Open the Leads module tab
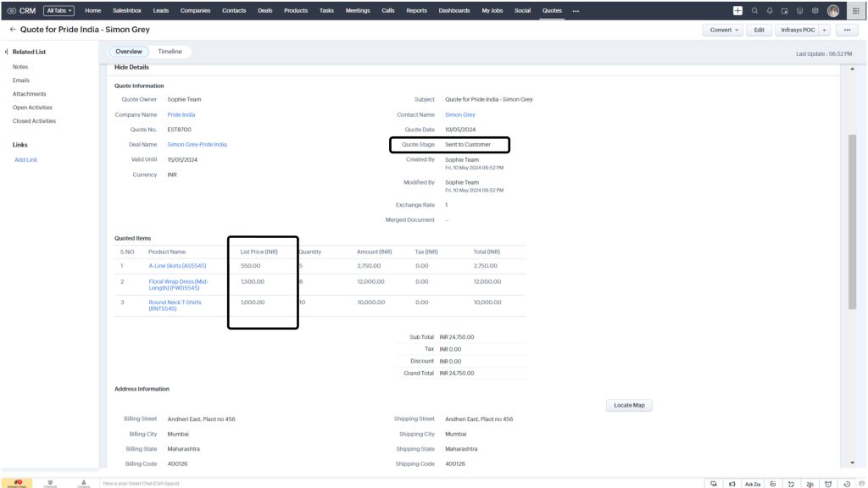 (160, 10)
